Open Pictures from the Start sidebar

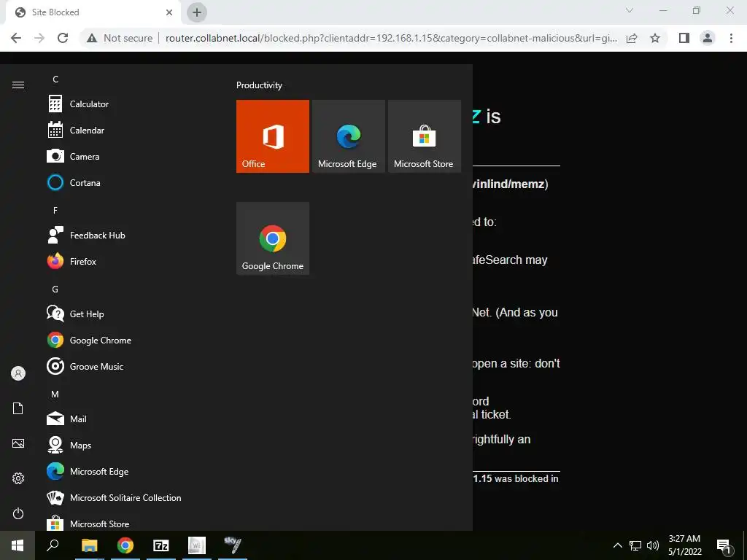(18, 443)
